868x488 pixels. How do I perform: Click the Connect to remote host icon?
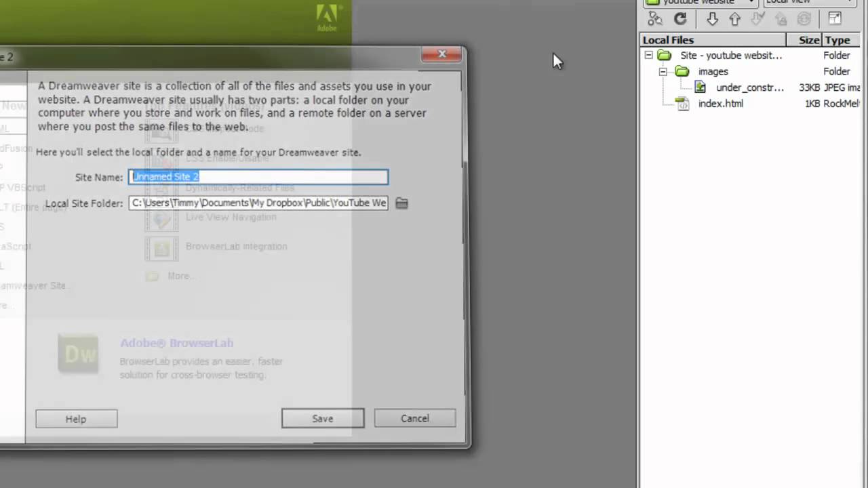[x=654, y=20]
